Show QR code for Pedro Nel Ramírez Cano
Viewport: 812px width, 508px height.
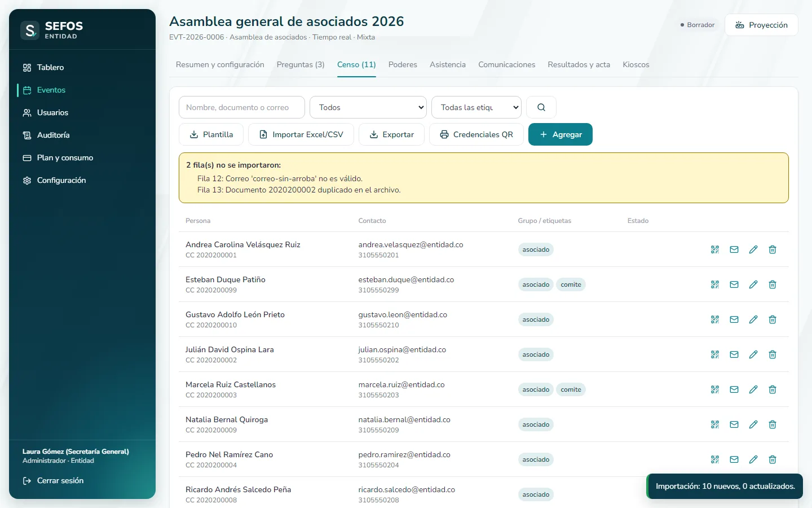[x=715, y=459]
